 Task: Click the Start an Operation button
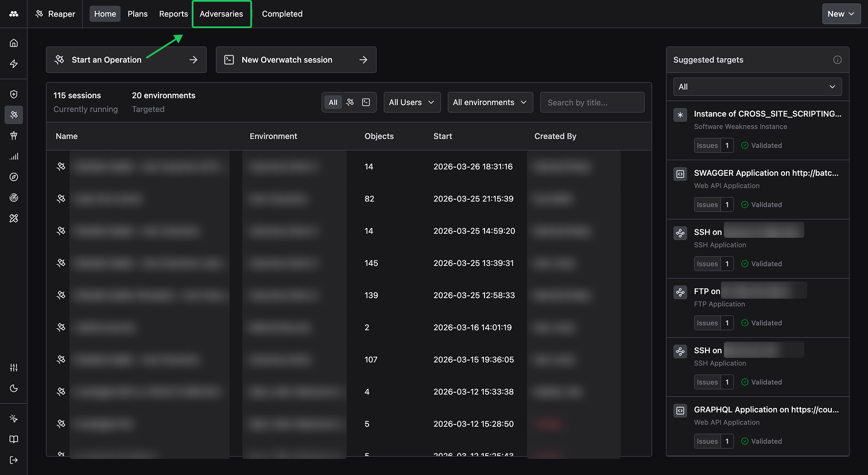pos(126,59)
